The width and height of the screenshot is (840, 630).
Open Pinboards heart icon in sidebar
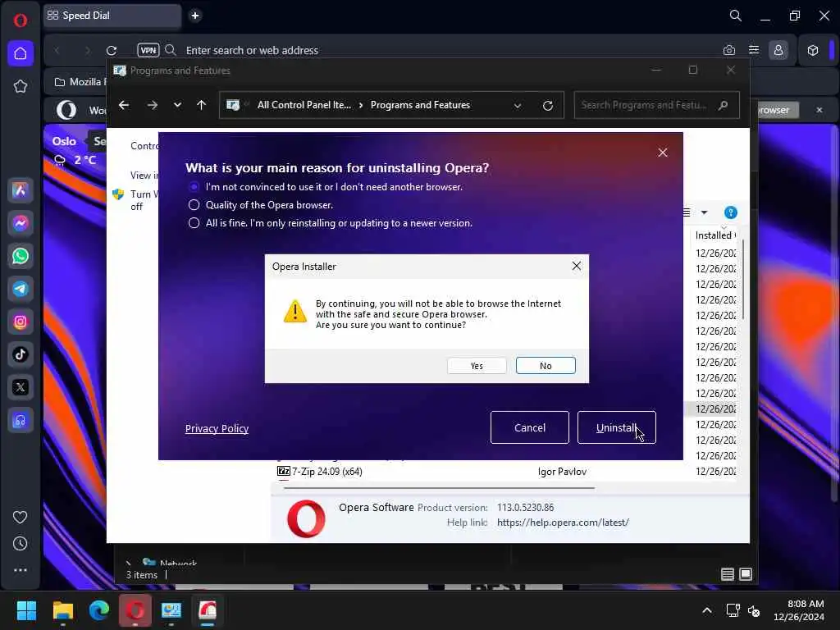21,517
